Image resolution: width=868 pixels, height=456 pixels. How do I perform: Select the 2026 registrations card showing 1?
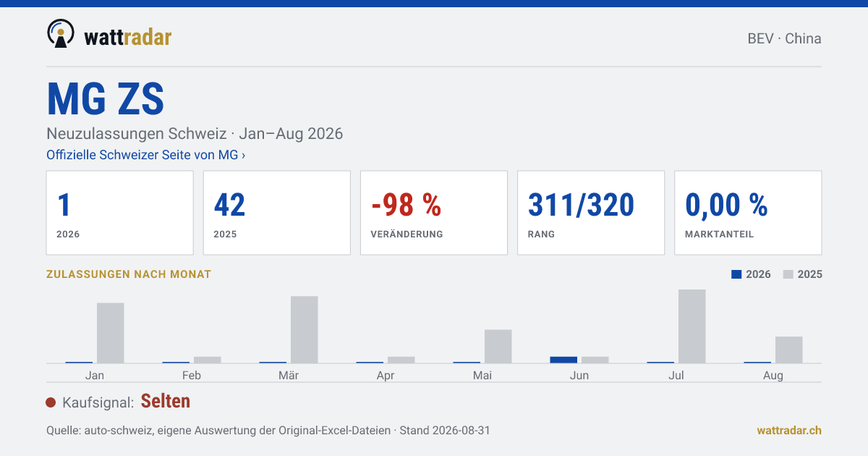(x=119, y=213)
